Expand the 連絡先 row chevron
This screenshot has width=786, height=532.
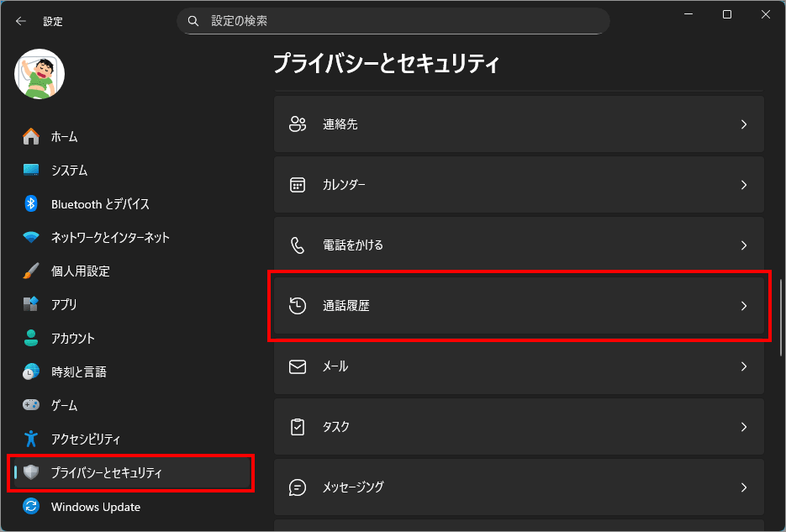pyautogui.click(x=743, y=124)
